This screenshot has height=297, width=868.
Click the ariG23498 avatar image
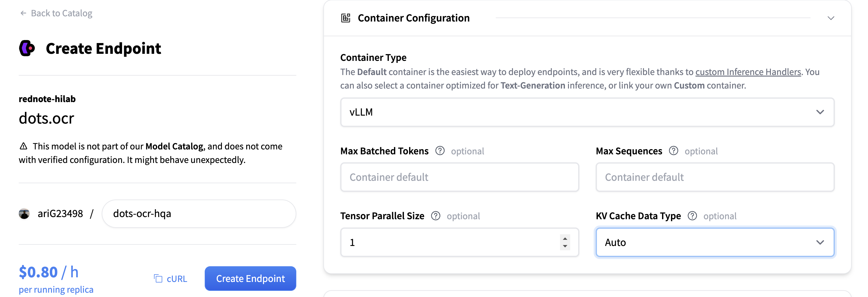(25, 213)
